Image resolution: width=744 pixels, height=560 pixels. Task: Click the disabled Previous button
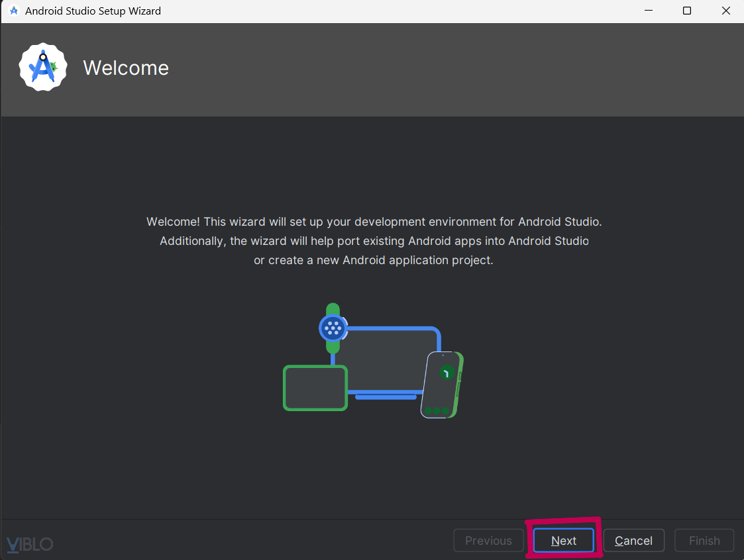click(488, 540)
